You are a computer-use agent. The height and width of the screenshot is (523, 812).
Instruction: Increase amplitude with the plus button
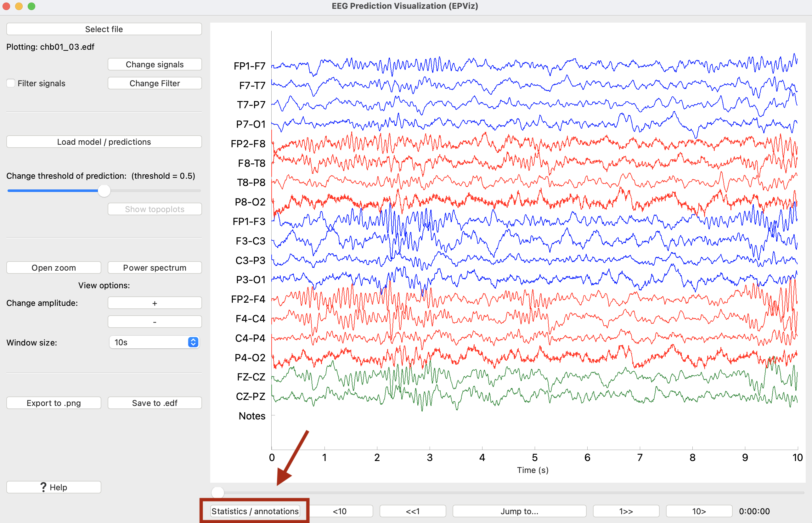[x=155, y=303]
